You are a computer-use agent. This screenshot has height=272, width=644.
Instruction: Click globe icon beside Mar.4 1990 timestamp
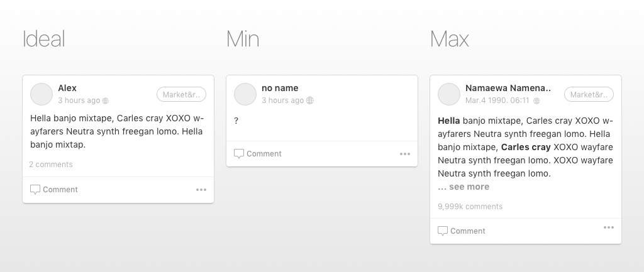(x=536, y=101)
